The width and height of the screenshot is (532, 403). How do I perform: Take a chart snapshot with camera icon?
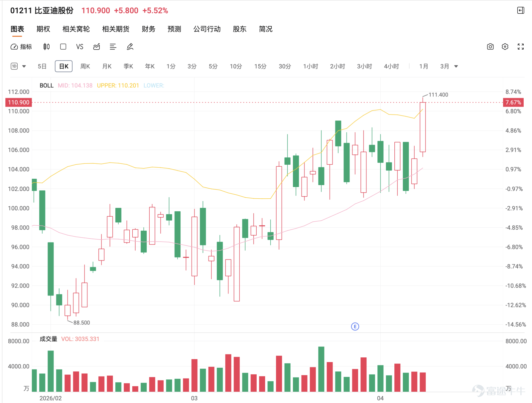click(490, 47)
